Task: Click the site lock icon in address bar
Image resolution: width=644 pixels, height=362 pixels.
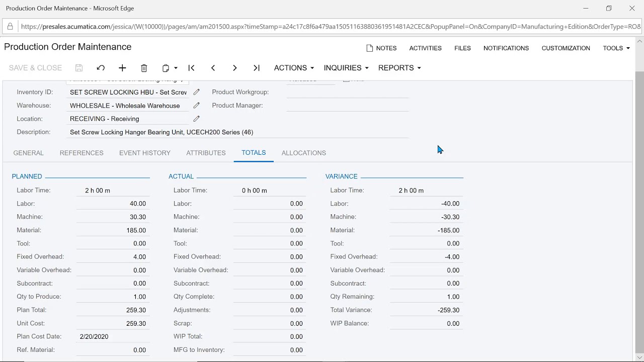Action: 10,27
